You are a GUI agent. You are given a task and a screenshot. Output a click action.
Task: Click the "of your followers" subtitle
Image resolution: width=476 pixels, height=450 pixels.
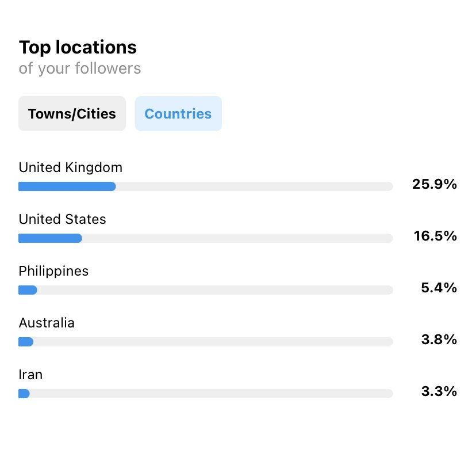click(79, 68)
